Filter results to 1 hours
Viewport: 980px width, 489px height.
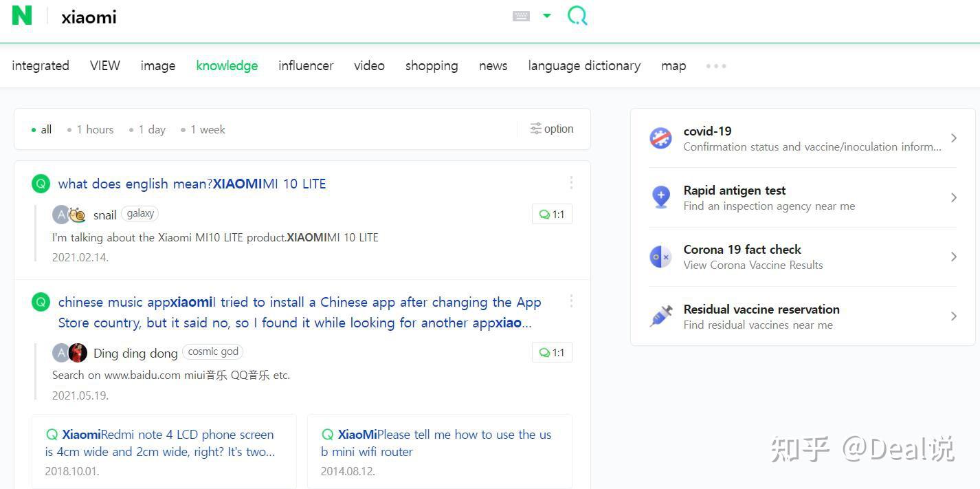(90, 129)
